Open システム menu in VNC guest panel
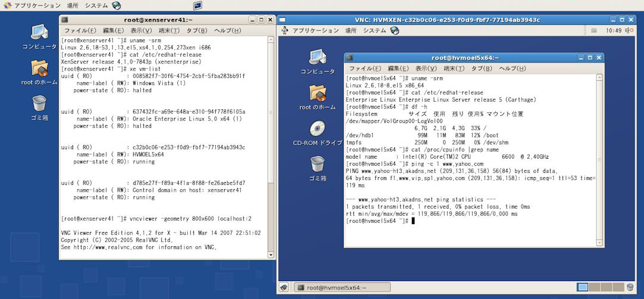 pos(374,30)
